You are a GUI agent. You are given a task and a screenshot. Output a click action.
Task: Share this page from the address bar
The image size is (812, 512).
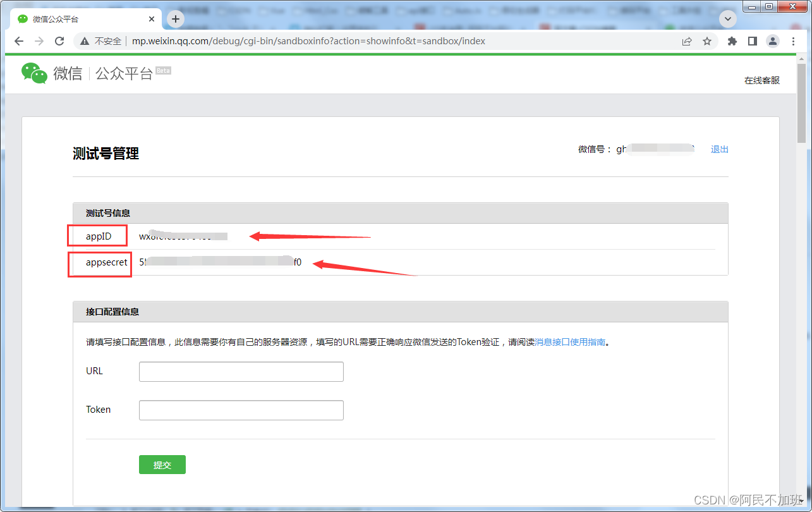tap(687, 41)
